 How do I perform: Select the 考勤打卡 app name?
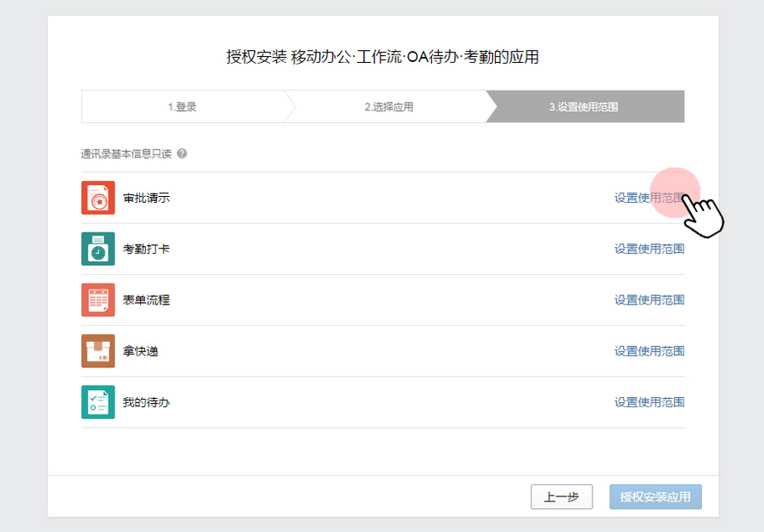pyautogui.click(x=146, y=249)
